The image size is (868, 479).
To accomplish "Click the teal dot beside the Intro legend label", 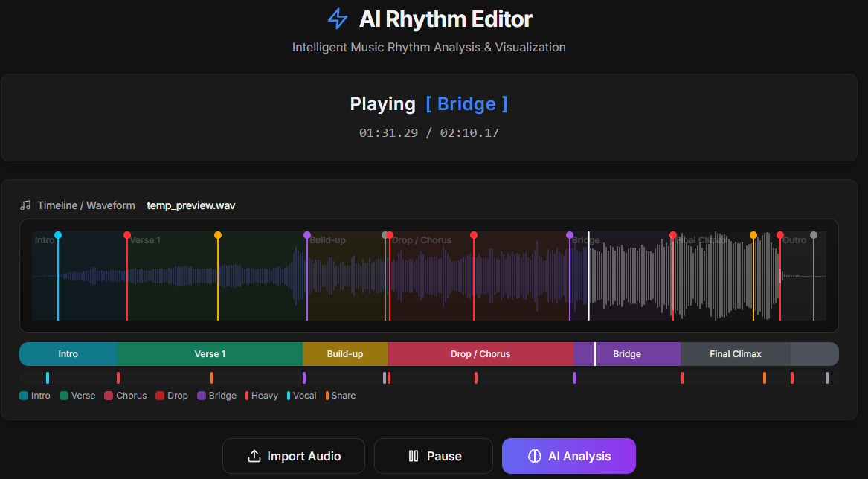I will [x=24, y=395].
